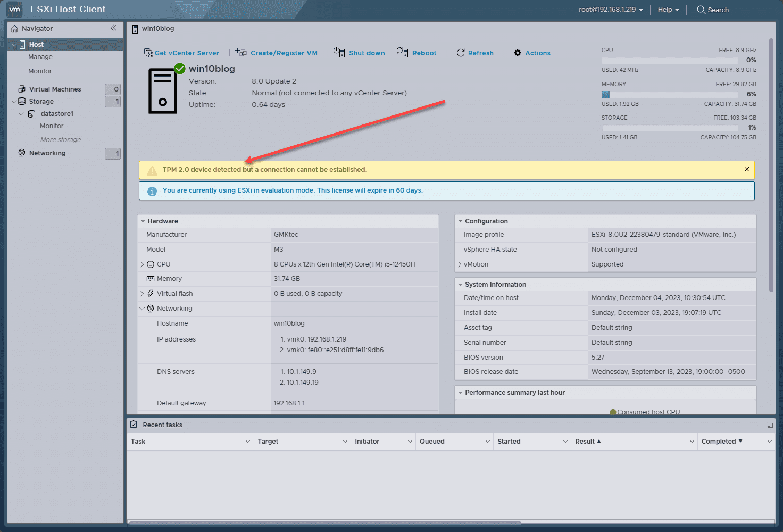Collapse the Performance summary last hour section
The image size is (783, 532).
pyautogui.click(x=460, y=393)
